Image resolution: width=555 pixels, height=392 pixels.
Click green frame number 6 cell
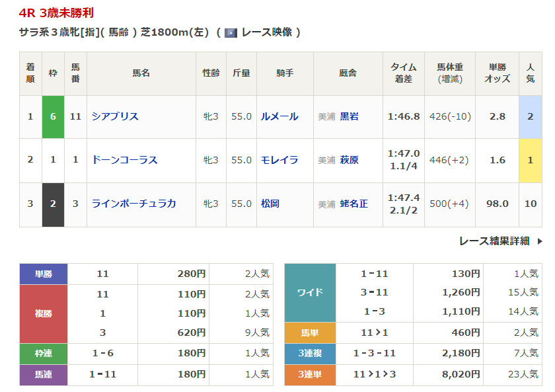click(53, 116)
